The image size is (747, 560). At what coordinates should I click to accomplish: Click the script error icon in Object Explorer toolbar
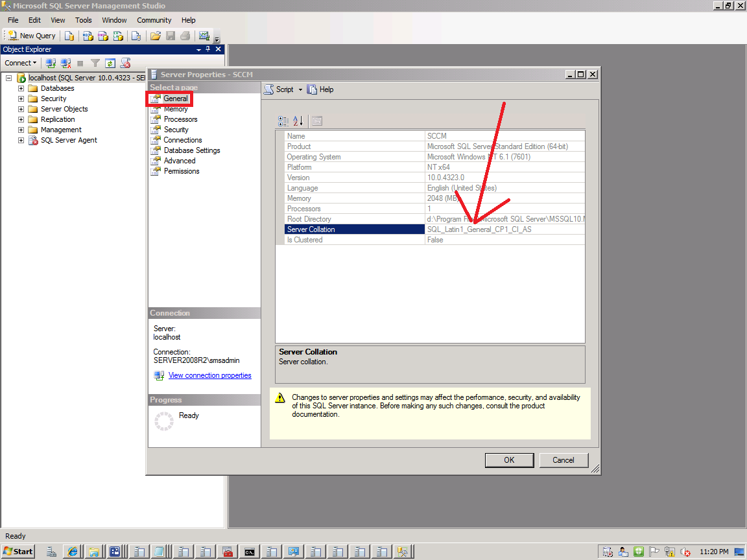125,63
